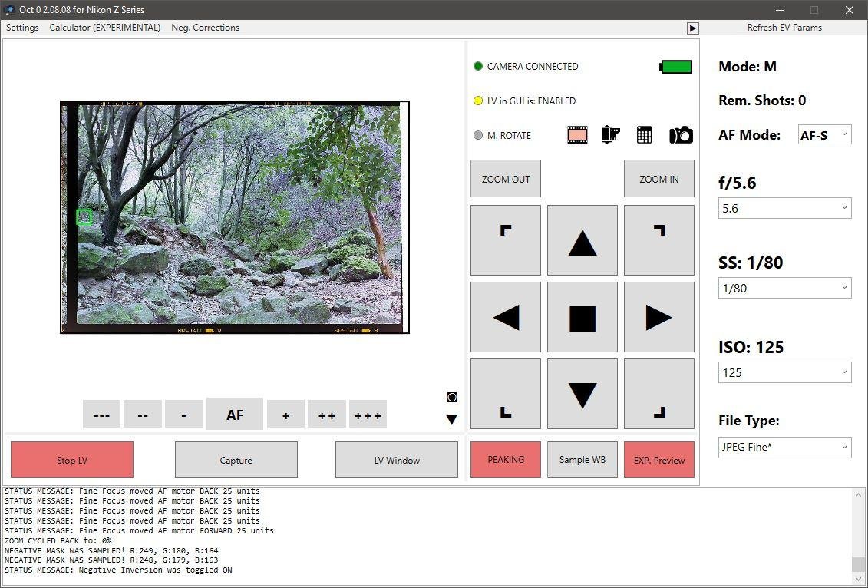Viewport: 868px width, 588px height.
Task: Click log line 'NEGATIVE MASK WAS SAMPLED! R:249, G:180, B:164'
Action: click(x=111, y=550)
